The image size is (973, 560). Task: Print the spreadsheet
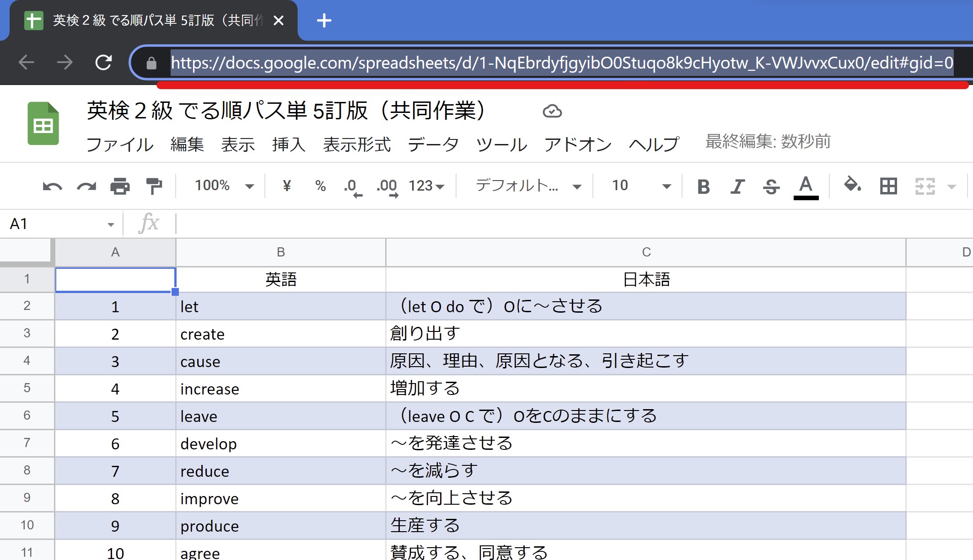(x=120, y=186)
